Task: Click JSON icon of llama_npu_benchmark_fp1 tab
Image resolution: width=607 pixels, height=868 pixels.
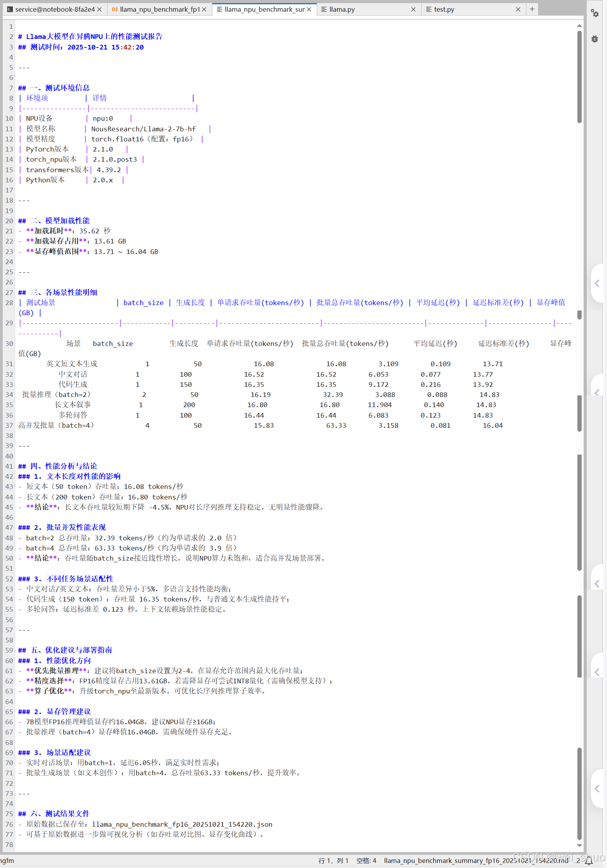Action: click(x=115, y=9)
